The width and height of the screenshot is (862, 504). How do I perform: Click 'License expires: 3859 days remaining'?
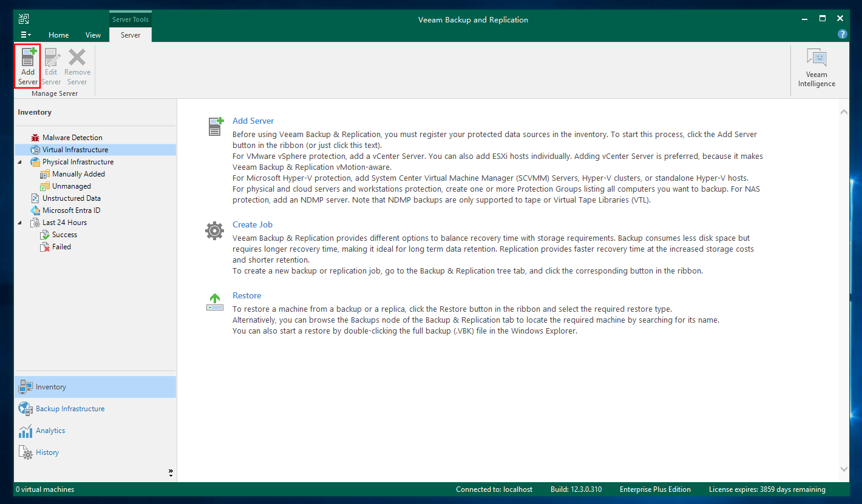click(x=767, y=489)
